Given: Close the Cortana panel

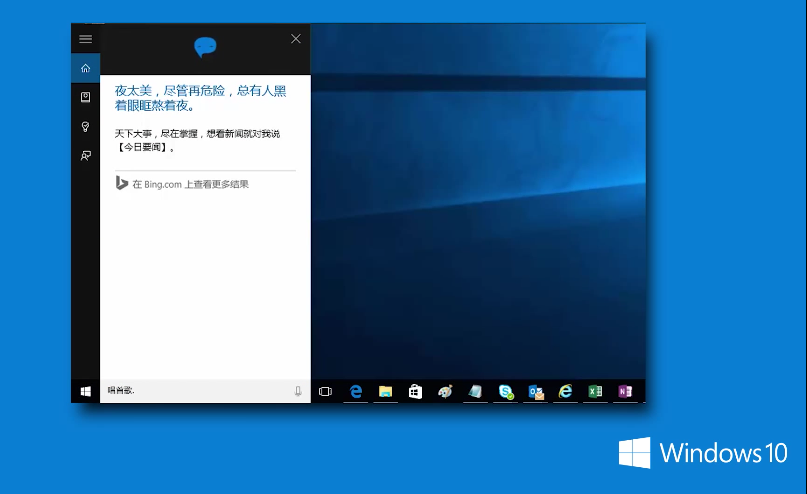Looking at the screenshot, I should pos(295,39).
